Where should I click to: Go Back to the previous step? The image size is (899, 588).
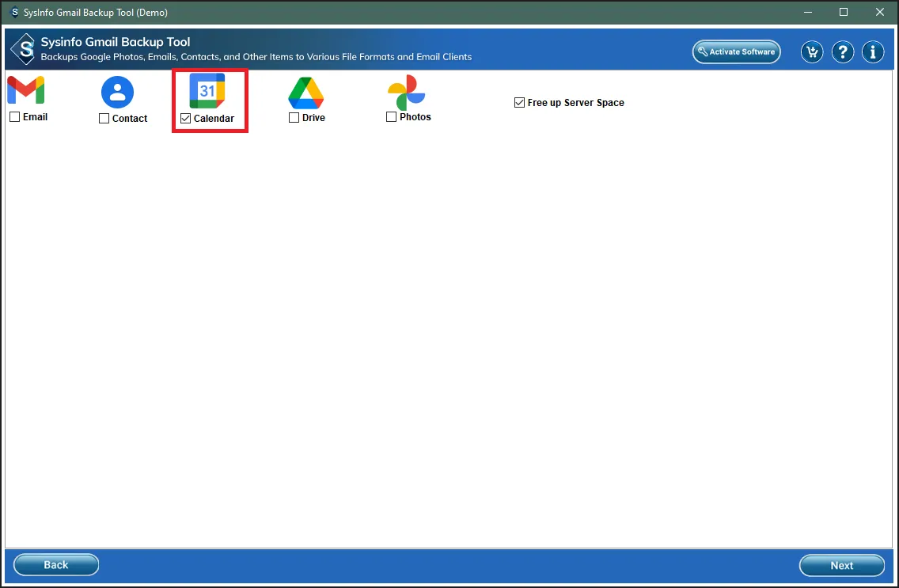coord(56,565)
